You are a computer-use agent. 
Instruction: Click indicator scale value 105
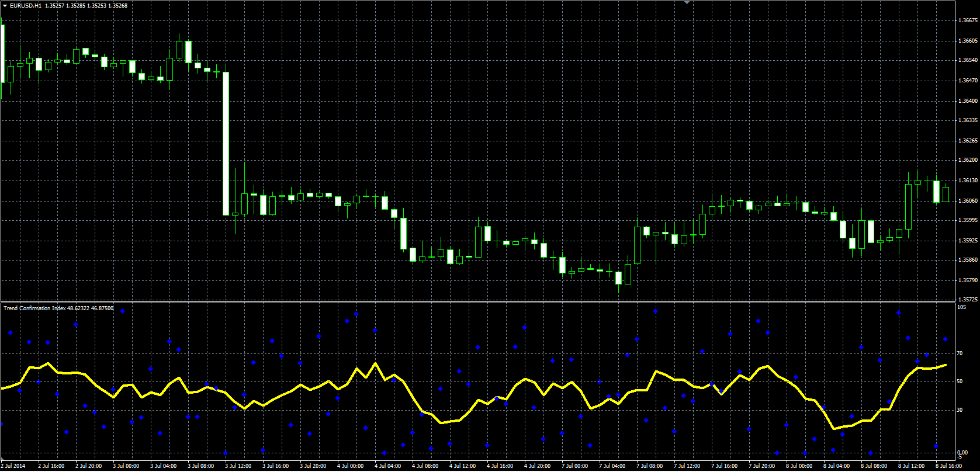point(962,307)
